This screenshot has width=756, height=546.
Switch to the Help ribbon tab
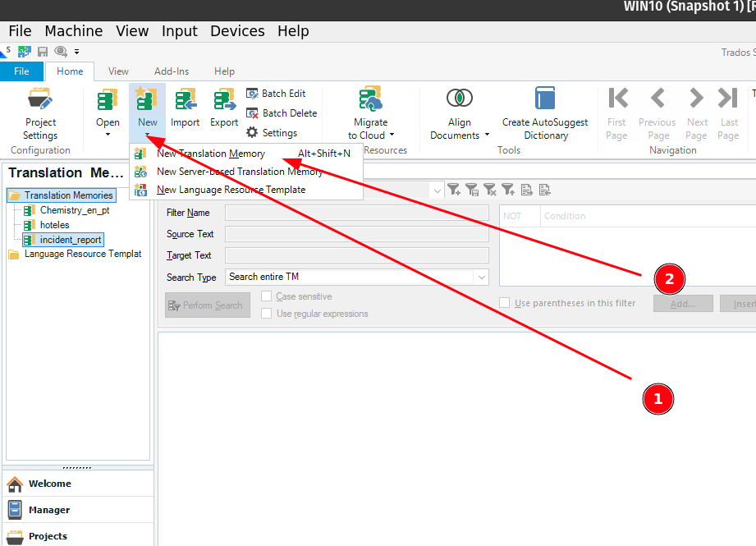coord(224,71)
